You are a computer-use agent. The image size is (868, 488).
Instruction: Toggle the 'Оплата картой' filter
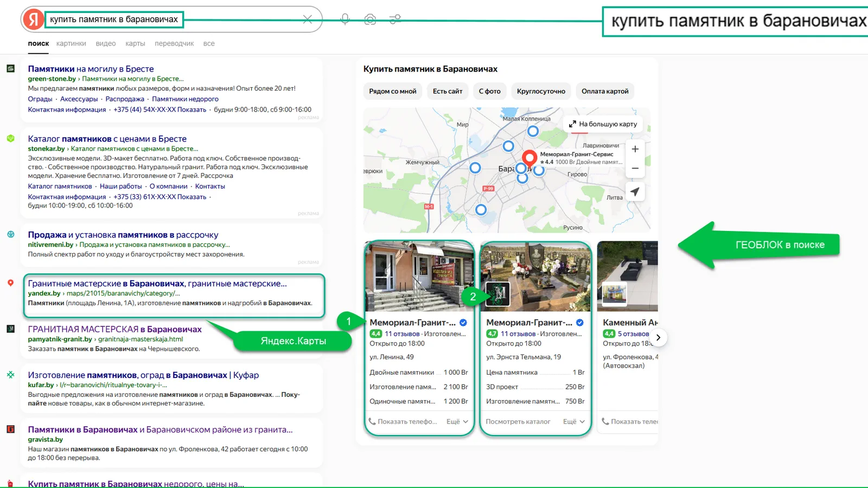[605, 91]
